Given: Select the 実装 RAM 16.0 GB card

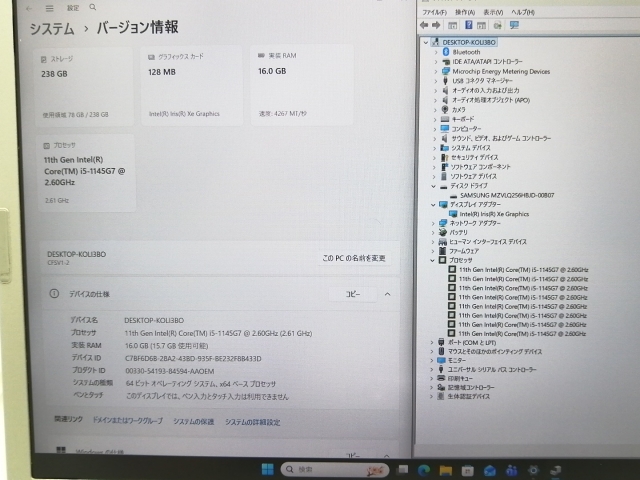Looking at the screenshot, I should (302, 85).
